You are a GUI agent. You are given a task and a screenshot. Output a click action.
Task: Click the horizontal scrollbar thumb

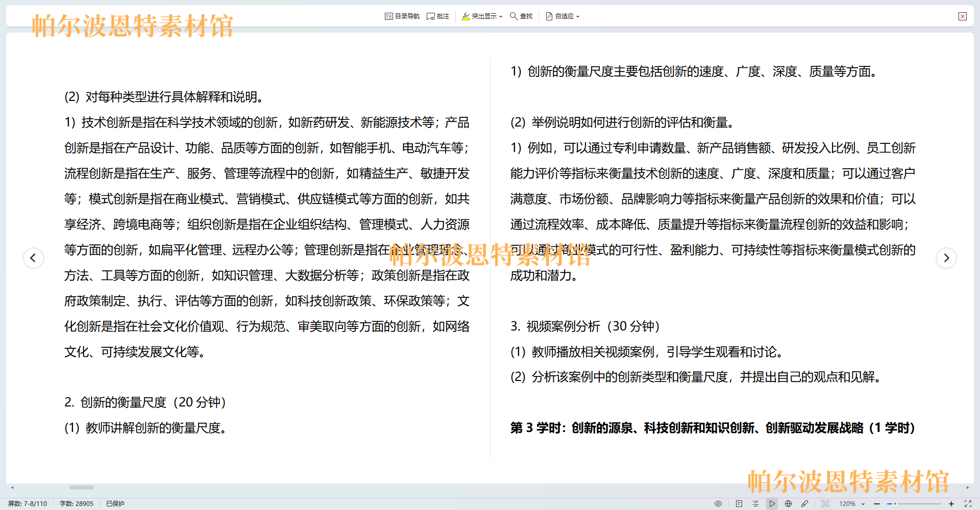point(82,488)
